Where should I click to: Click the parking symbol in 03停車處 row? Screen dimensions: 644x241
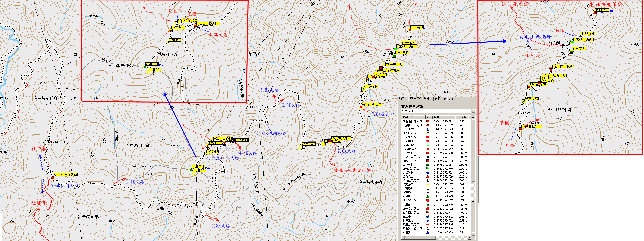428,129
